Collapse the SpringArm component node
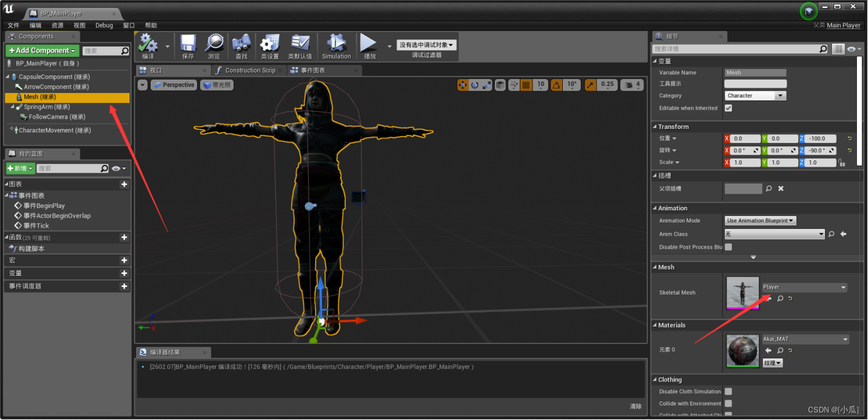Viewport: 868px width, 420px height. tap(12, 107)
